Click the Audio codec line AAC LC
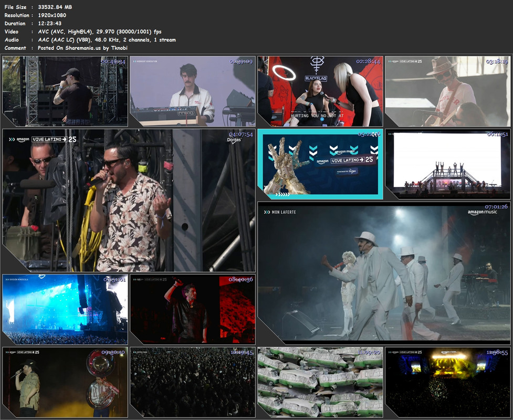This screenshot has height=420, width=513. tap(107, 39)
